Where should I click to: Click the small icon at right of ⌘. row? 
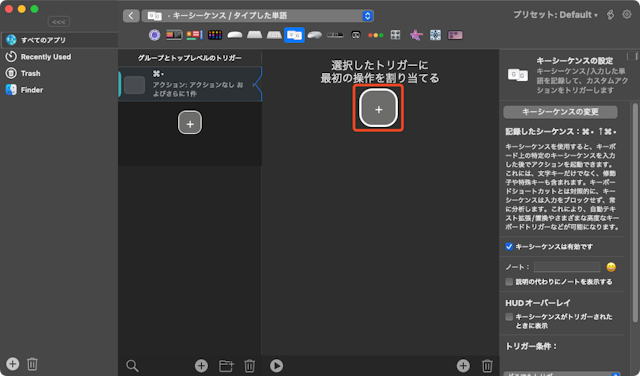(x=254, y=85)
